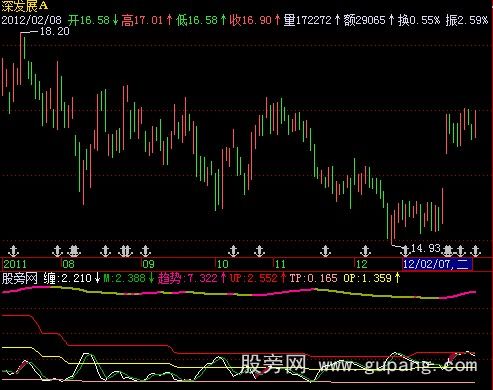Screen dimensions: 493x390
Task: Select the 10 month label on the time axis
Action: click(x=223, y=264)
